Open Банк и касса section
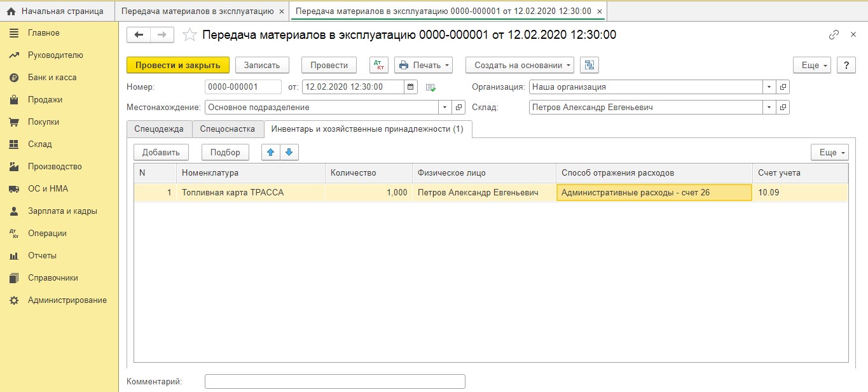This screenshot has width=868, height=392. coord(52,78)
